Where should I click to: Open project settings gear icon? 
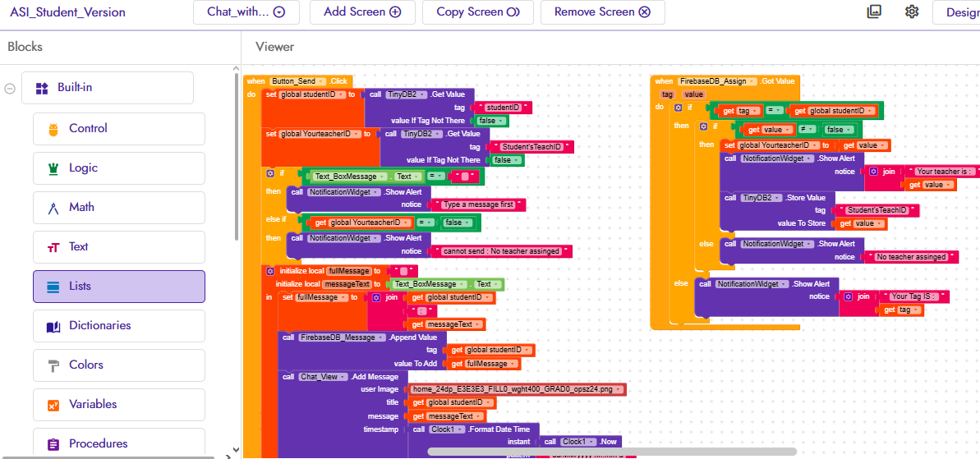tap(912, 11)
